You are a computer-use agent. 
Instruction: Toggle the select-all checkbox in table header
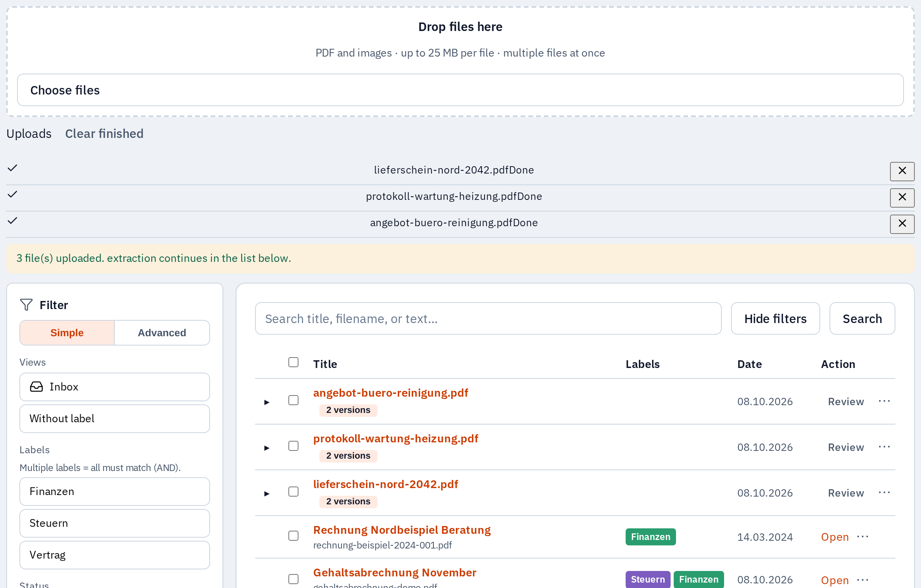[x=293, y=362]
